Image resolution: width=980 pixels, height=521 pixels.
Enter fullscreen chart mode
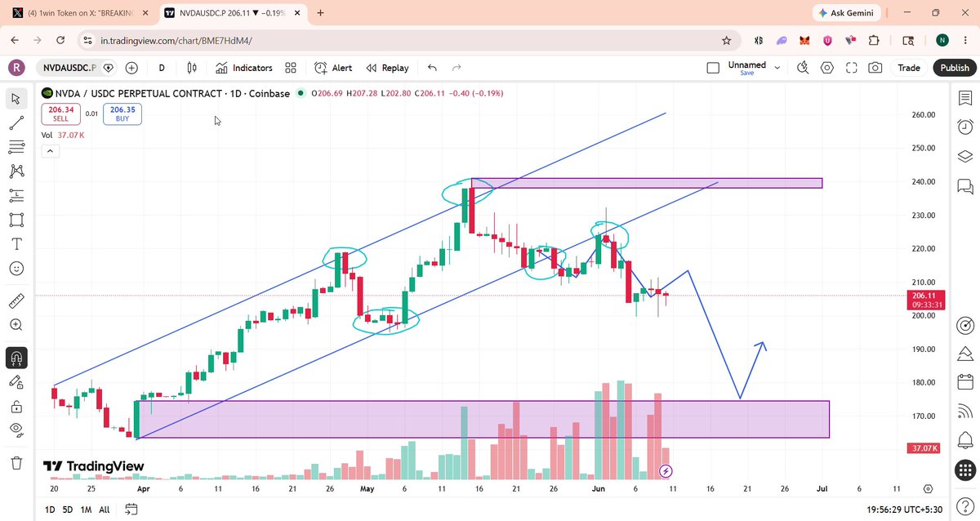pos(852,68)
